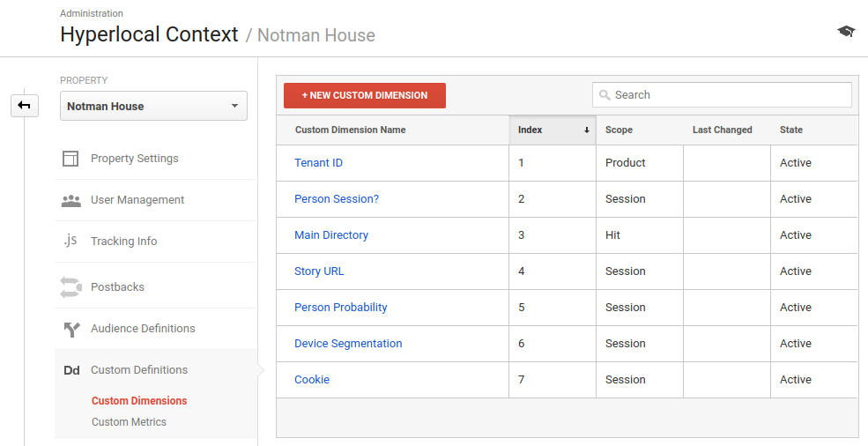Sort by the Index column arrow
The width and height of the screenshot is (868, 446).
click(x=586, y=130)
